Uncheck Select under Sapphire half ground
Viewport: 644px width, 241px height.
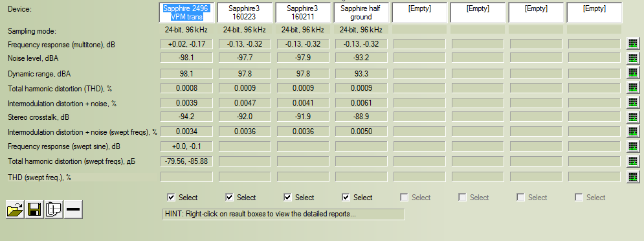coord(346,198)
